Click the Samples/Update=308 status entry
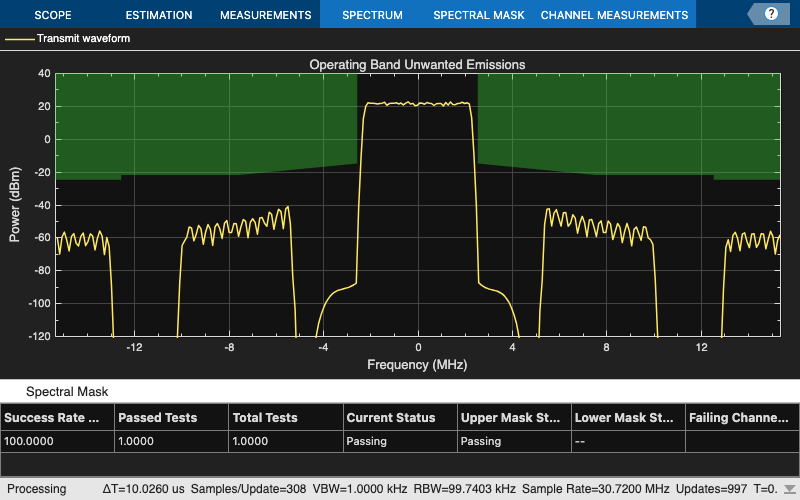 (248, 489)
